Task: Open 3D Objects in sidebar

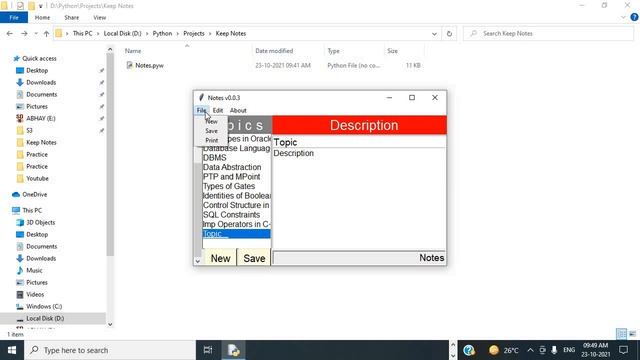Action: pyautogui.click(x=40, y=222)
